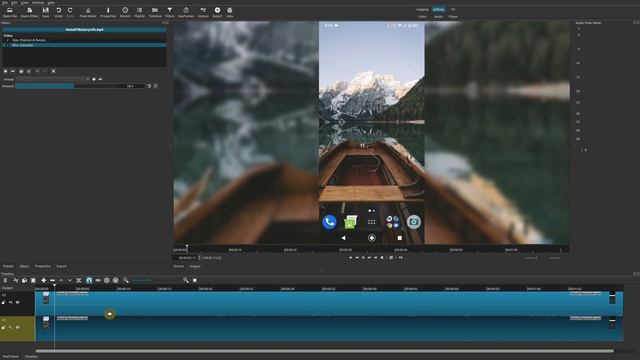Hide the V1 track with eye icon
This screenshot has height=360, width=640.
[17, 327]
